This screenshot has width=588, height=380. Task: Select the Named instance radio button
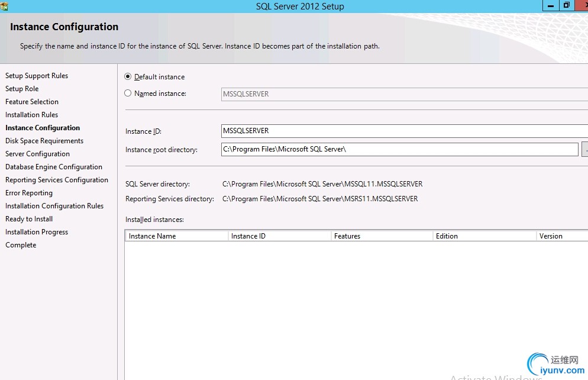coord(128,93)
